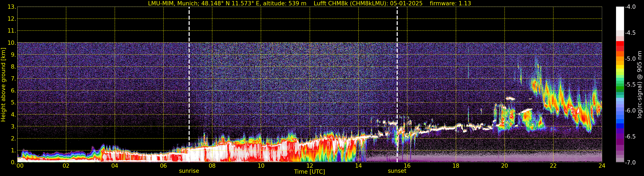Click the time tick label '08'
The image size is (644, 176).
pos(212,166)
